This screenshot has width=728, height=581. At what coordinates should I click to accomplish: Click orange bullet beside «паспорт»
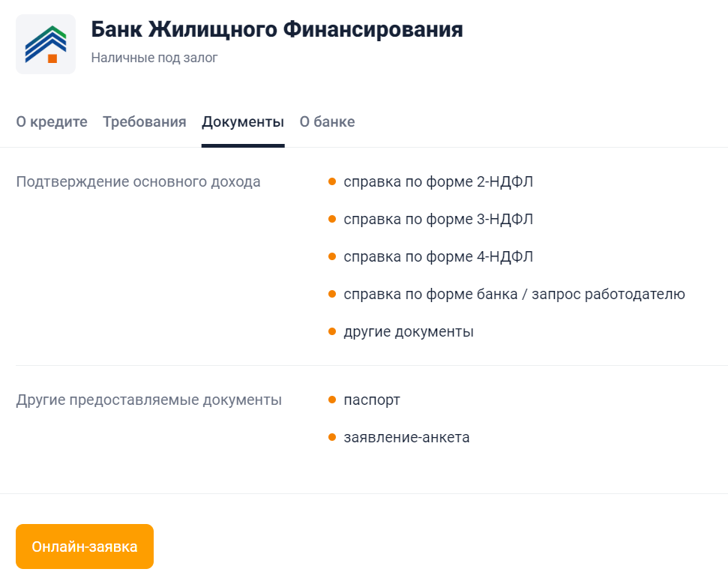coord(332,400)
